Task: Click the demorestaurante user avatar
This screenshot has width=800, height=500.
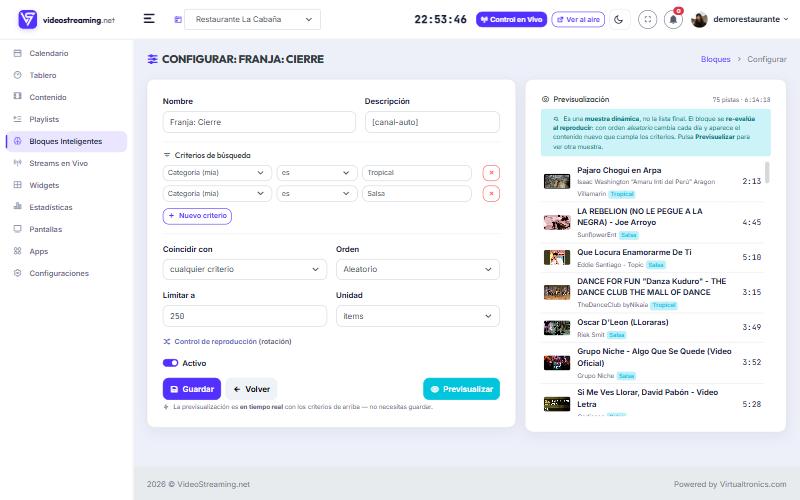Action: [x=699, y=19]
